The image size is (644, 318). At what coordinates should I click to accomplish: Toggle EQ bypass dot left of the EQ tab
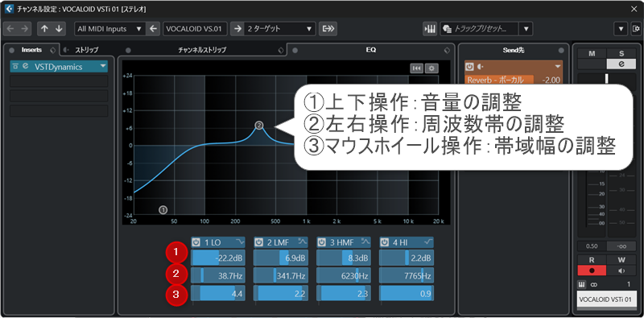pyautogui.click(x=295, y=51)
